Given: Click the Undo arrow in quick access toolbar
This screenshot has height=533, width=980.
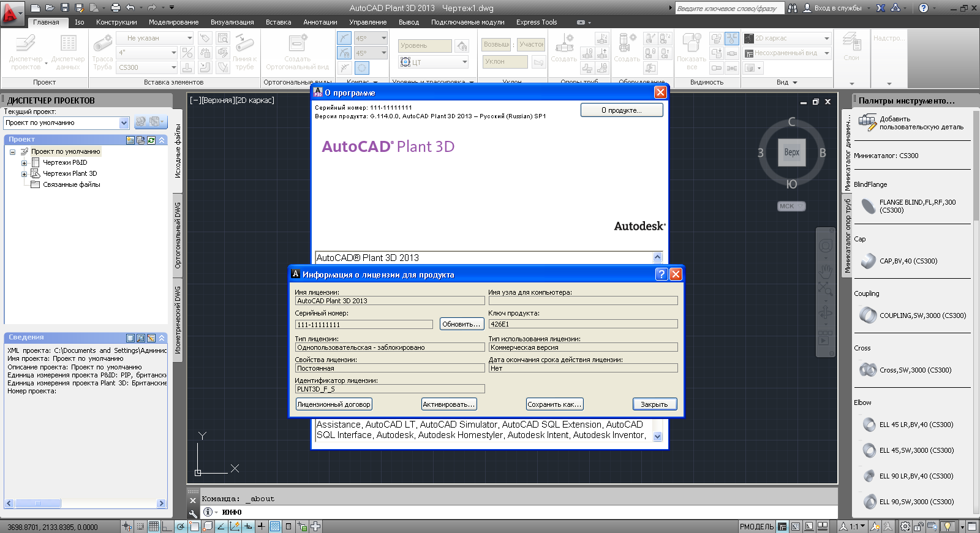Looking at the screenshot, I should 130,8.
